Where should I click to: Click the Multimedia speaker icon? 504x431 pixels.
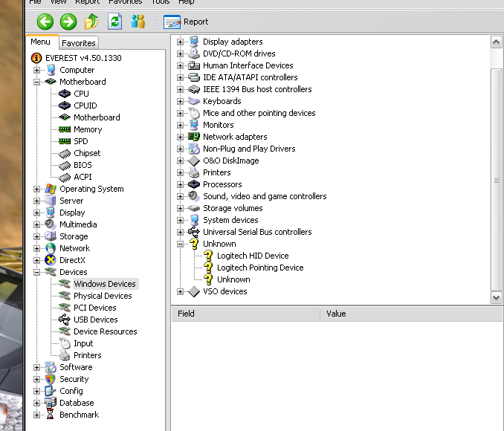pyautogui.click(x=51, y=224)
